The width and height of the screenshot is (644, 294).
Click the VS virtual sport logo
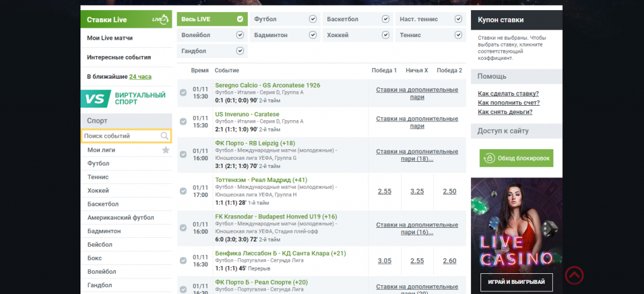coord(96,99)
